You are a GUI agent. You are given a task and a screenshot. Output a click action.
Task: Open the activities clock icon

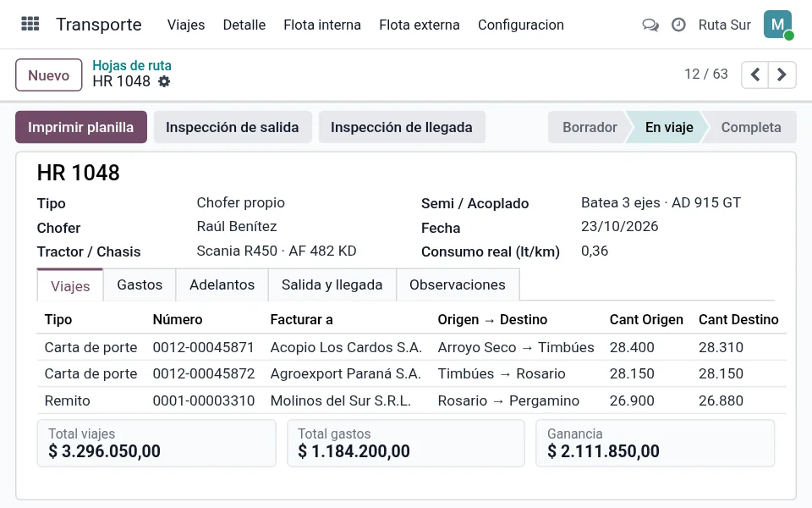pyautogui.click(x=678, y=25)
